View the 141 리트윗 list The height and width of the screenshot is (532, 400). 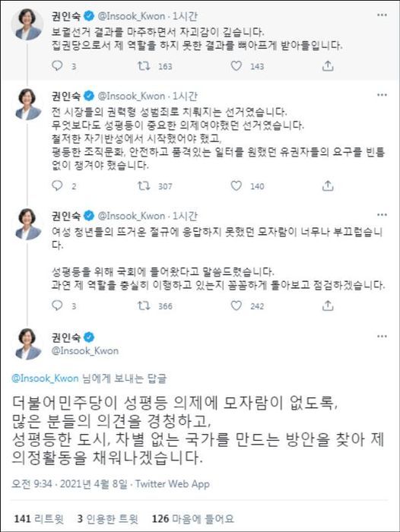39,518
